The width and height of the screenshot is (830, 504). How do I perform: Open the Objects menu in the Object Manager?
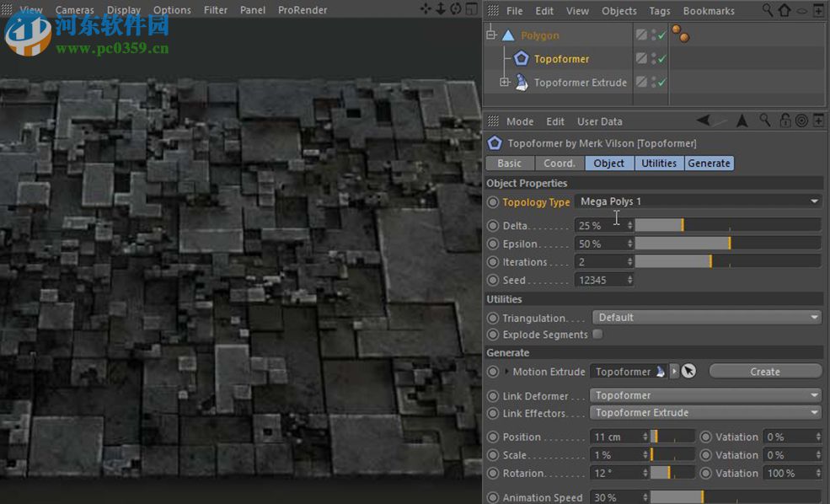618,10
